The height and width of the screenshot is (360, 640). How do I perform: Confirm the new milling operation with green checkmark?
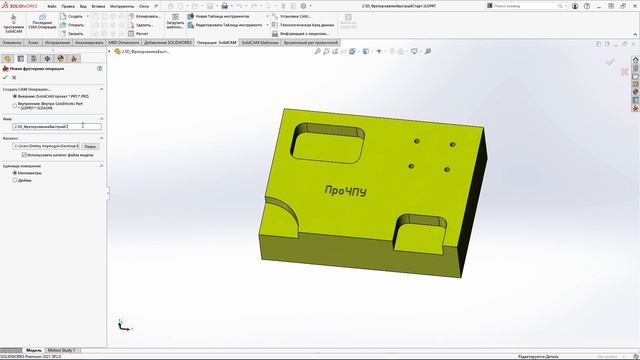(5, 77)
